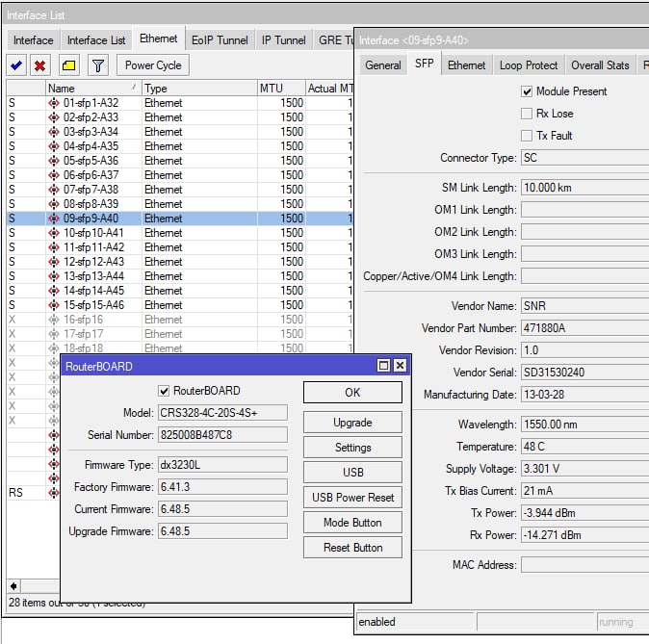Click interface icon of 12-sfp12-A43 row

54,262
